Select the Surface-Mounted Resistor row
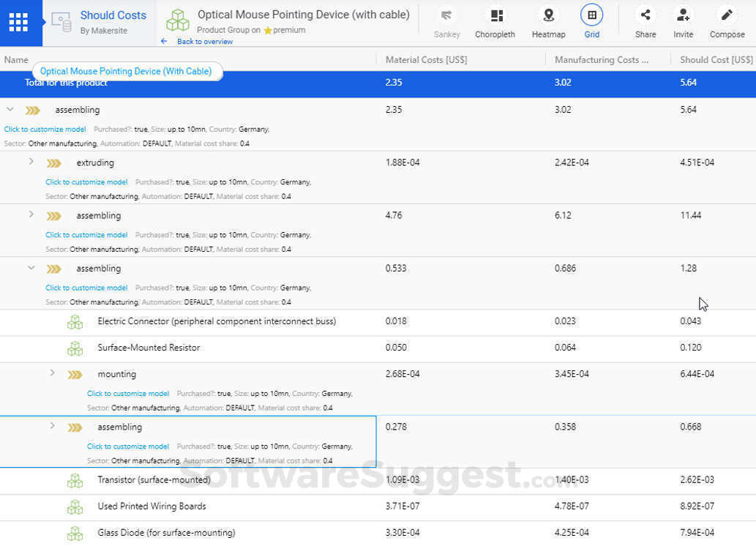This screenshot has width=756, height=546. (149, 348)
